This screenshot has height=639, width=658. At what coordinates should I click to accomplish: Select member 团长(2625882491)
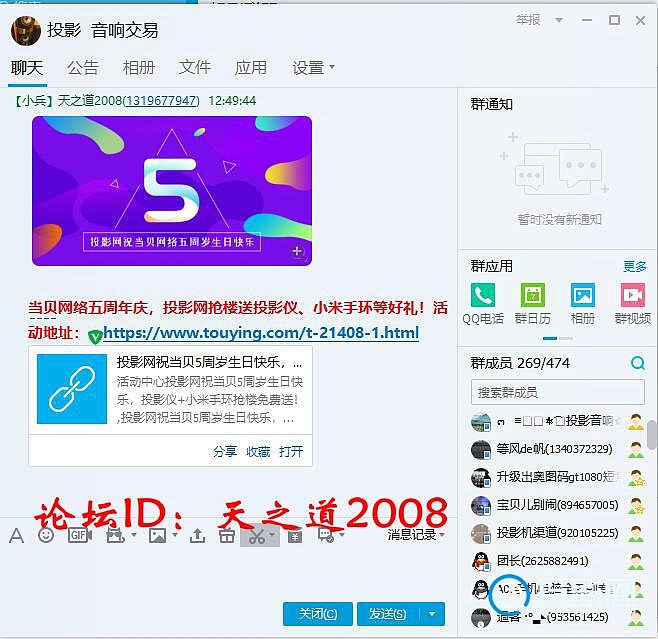558,561
